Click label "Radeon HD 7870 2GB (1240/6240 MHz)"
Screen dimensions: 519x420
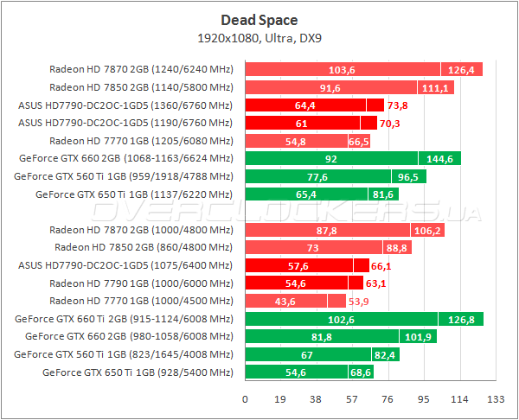pos(141,69)
